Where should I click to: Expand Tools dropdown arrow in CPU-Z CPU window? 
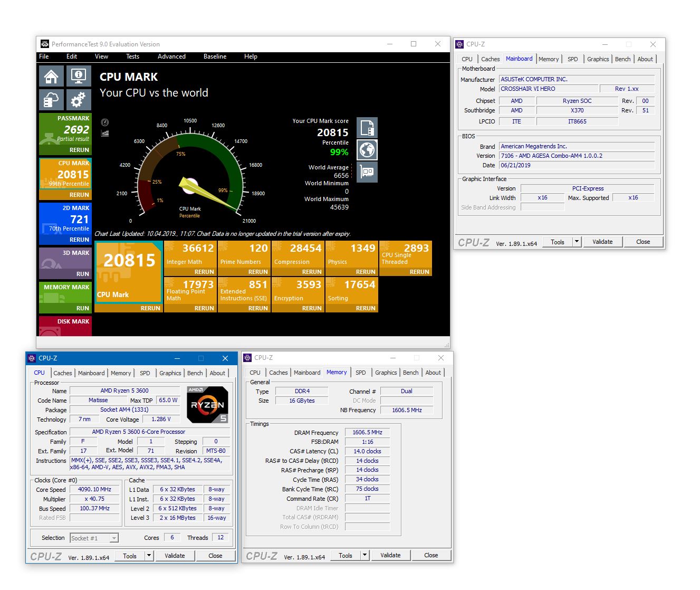tap(149, 556)
